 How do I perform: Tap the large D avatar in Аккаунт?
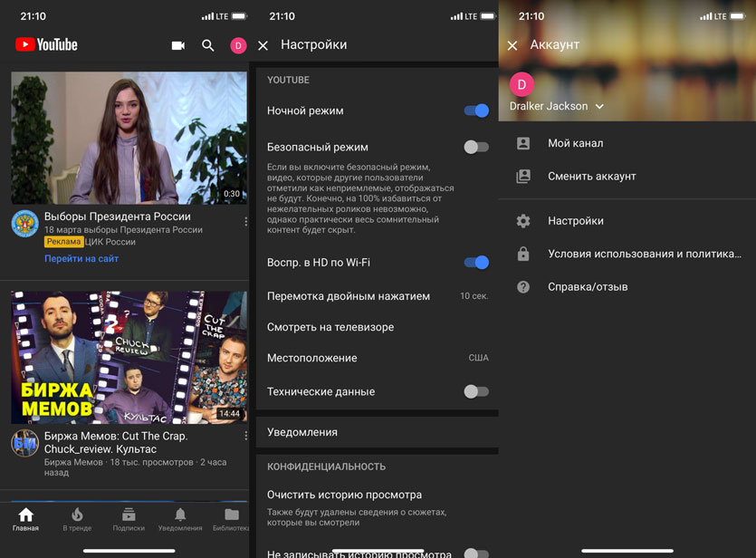point(522,84)
